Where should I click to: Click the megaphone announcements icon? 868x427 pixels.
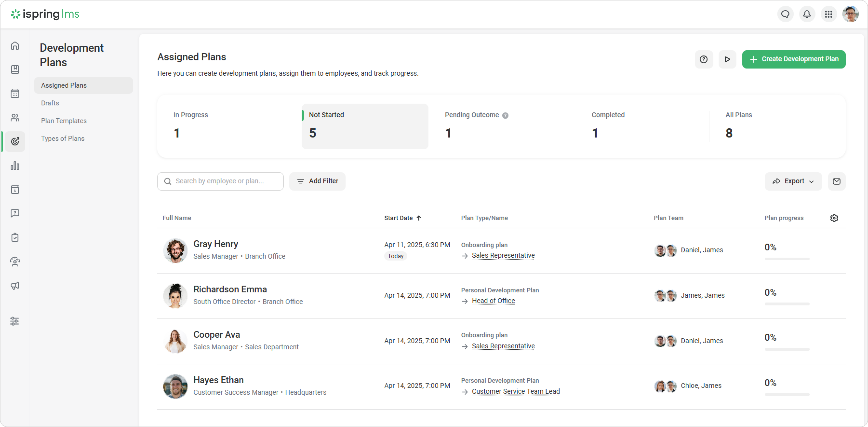point(15,286)
